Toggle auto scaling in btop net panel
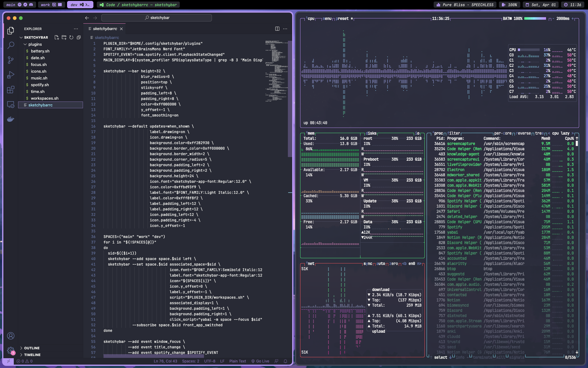 click(x=380, y=264)
